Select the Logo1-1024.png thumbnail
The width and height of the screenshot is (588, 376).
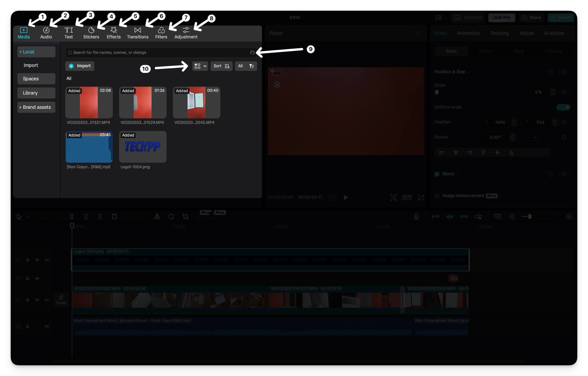tap(143, 147)
